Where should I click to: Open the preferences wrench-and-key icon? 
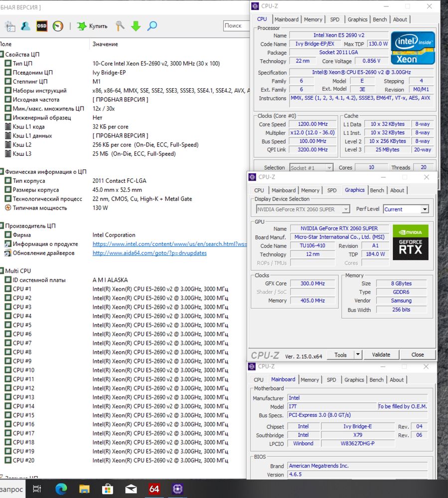tap(120, 26)
